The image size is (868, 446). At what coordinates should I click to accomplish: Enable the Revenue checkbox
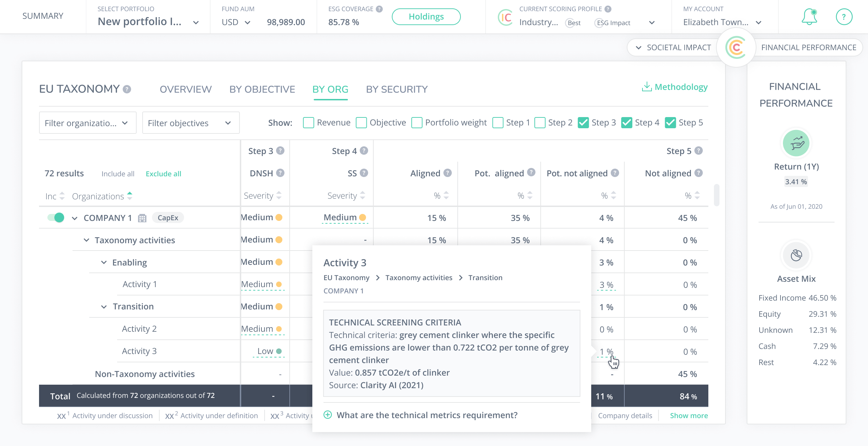pos(309,123)
